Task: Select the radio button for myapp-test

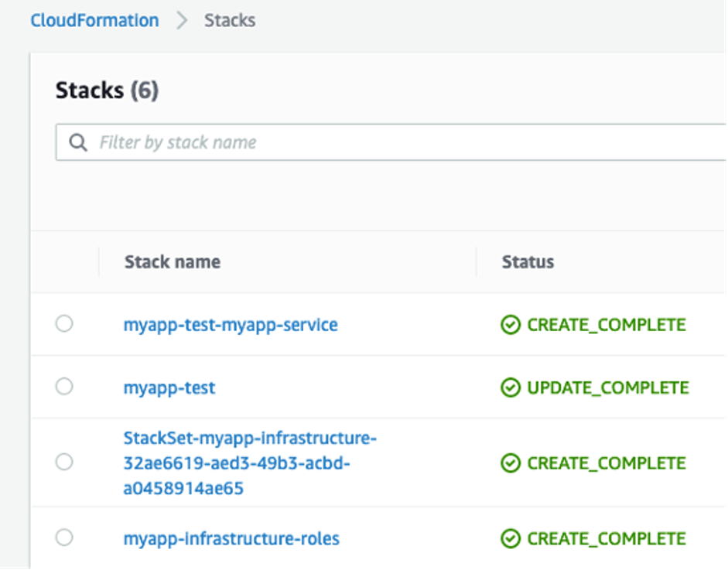Action: (64, 387)
